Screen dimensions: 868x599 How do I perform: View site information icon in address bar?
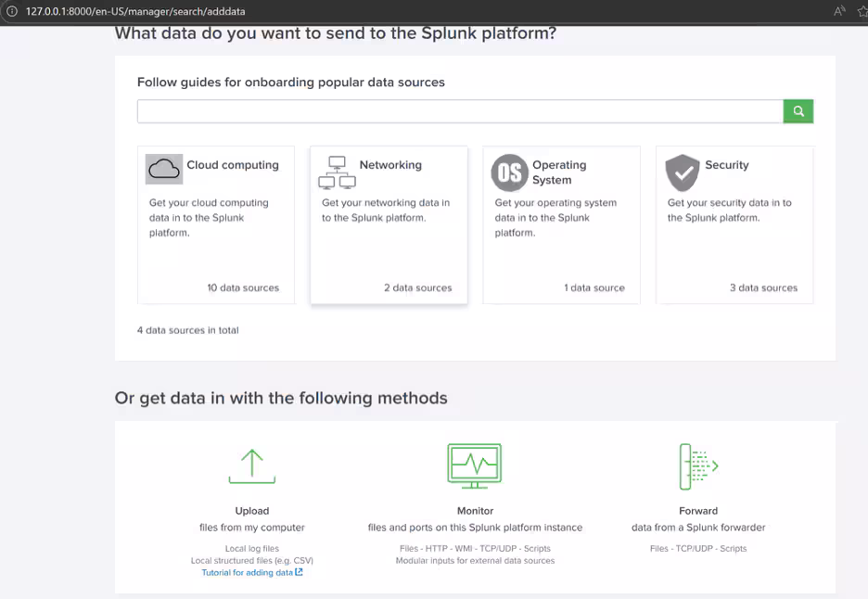12,11
